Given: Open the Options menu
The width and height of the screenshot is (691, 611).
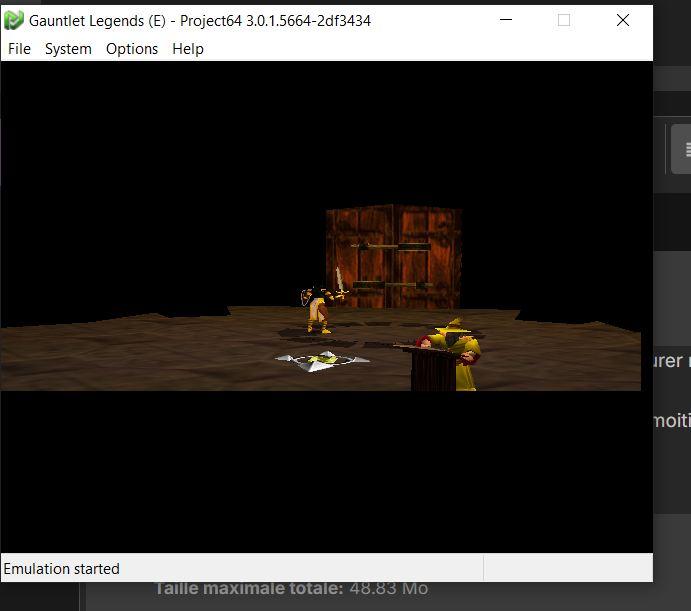Looking at the screenshot, I should click(132, 49).
